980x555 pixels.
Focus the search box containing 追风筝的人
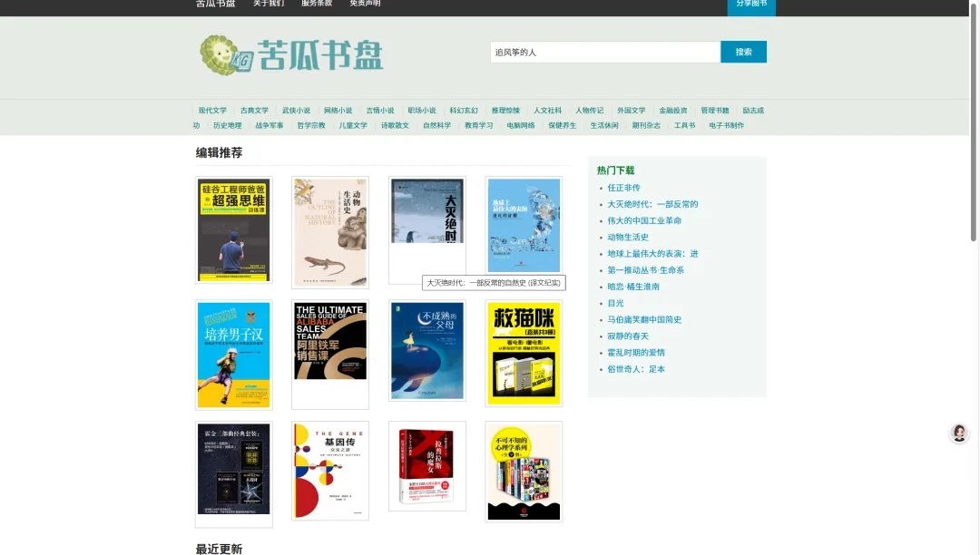604,52
